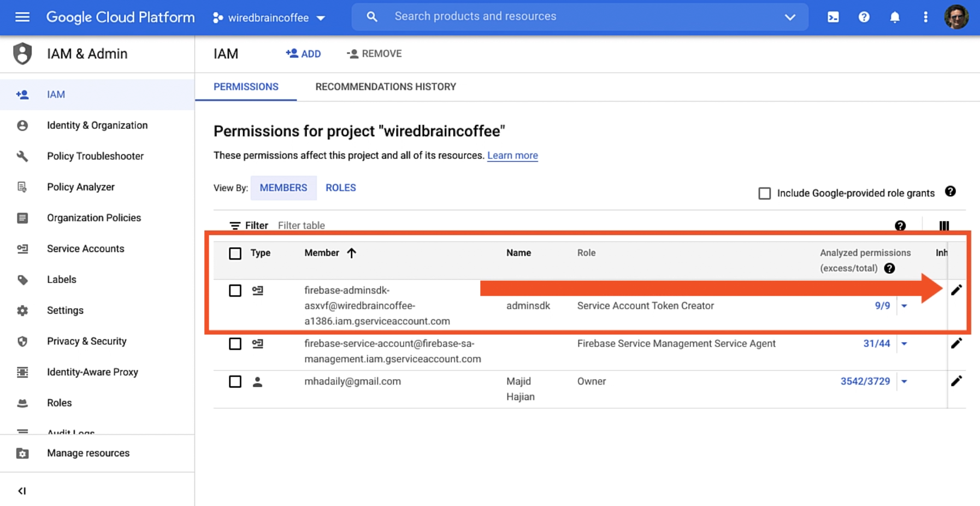The width and height of the screenshot is (980, 506).
Task: Open the main navigation hamburger menu
Action: (x=22, y=17)
